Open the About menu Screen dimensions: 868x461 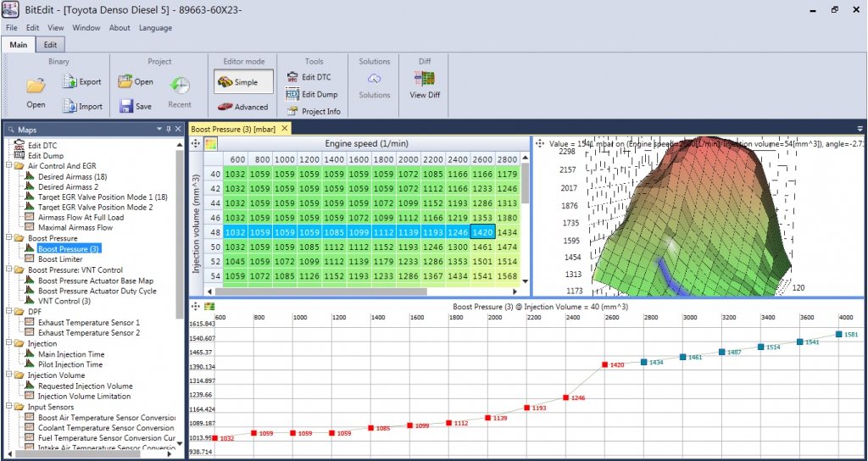(x=120, y=28)
